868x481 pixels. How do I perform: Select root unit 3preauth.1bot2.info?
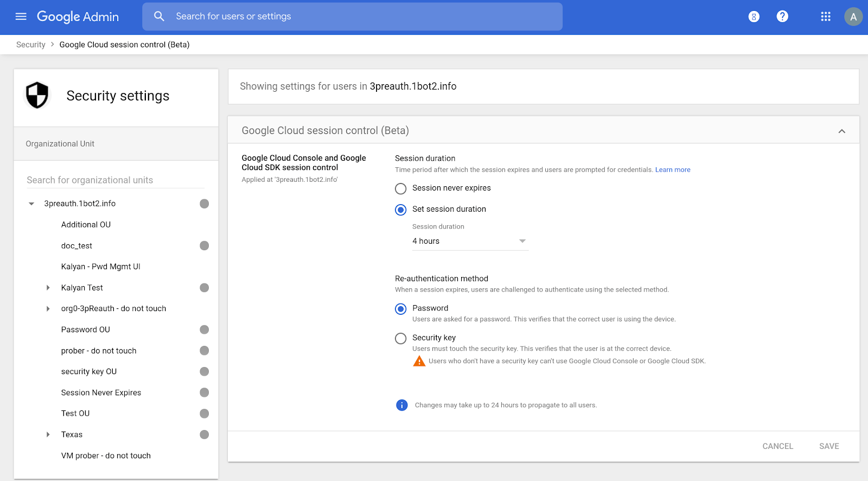[80, 204]
